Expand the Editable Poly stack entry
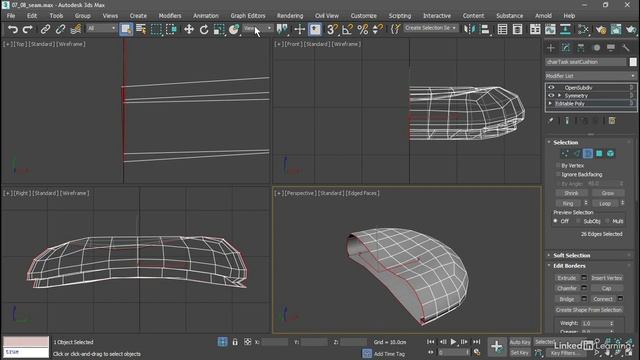The width and height of the screenshot is (640, 360). (x=550, y=104)
